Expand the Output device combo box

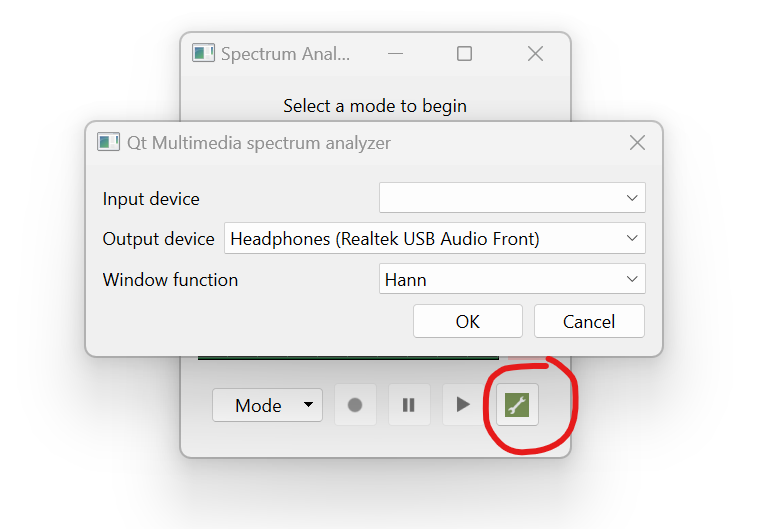coord(434,238)
